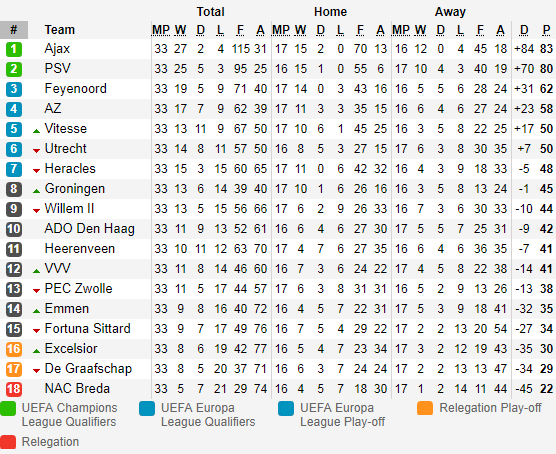Click the red Relegation legend swatch

pos(8,442)
